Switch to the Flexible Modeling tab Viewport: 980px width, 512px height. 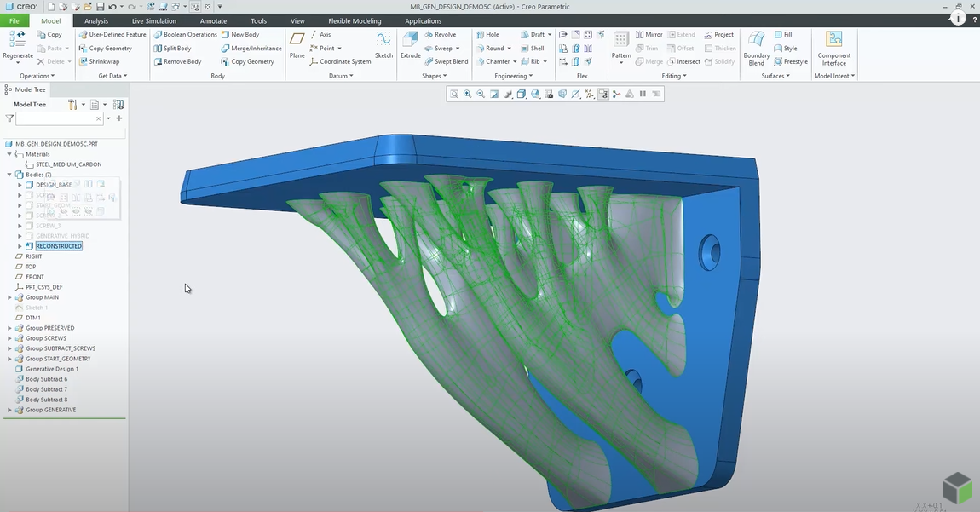[x=355, y=20]
